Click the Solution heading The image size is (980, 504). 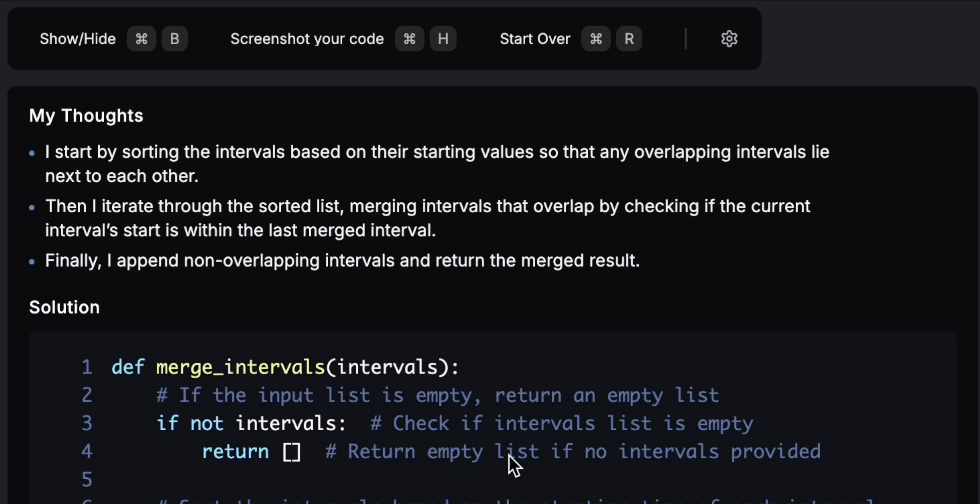(64, 307)
